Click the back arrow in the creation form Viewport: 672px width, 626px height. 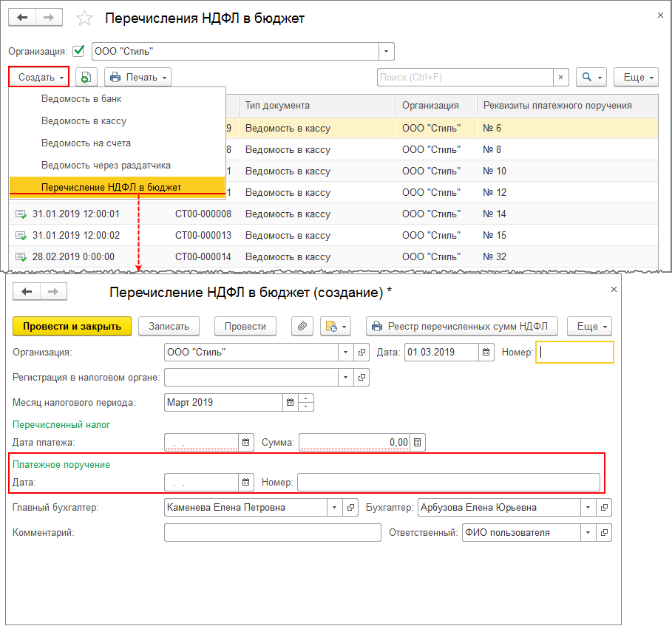(x=27, y=292)
